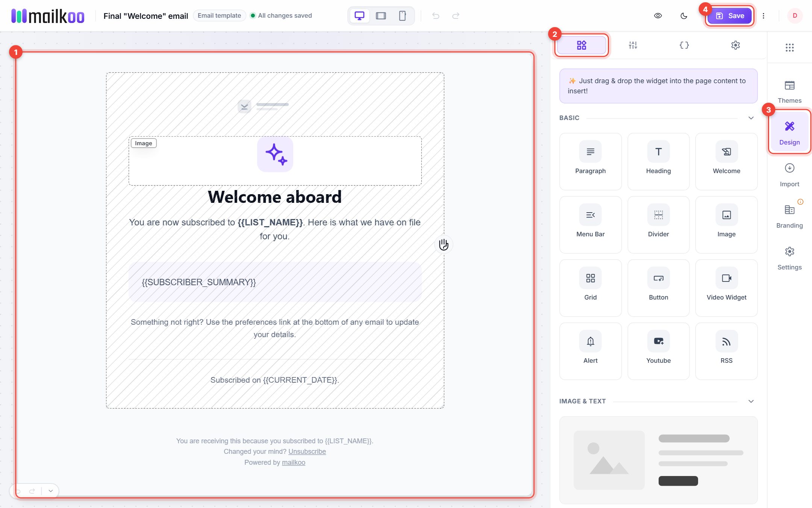Click the hand pan tool button
Screen dimensions: 812x508
click(444, 245)
